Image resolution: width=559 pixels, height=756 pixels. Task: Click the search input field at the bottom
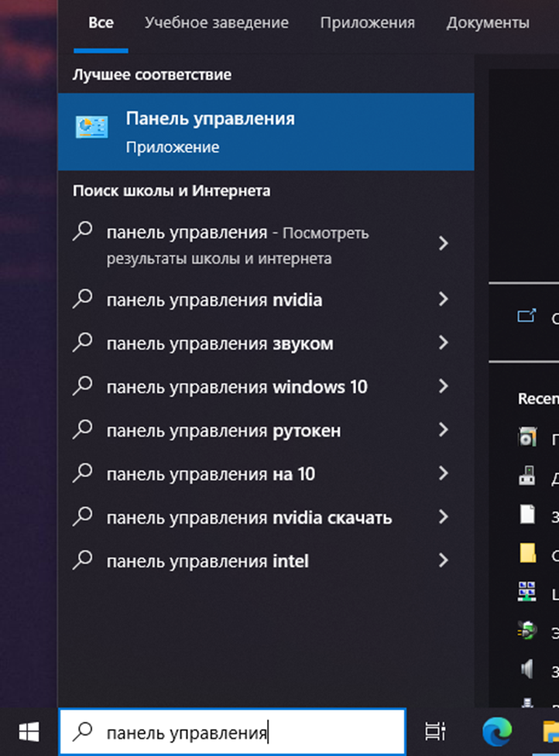click(x=232, y=730)
